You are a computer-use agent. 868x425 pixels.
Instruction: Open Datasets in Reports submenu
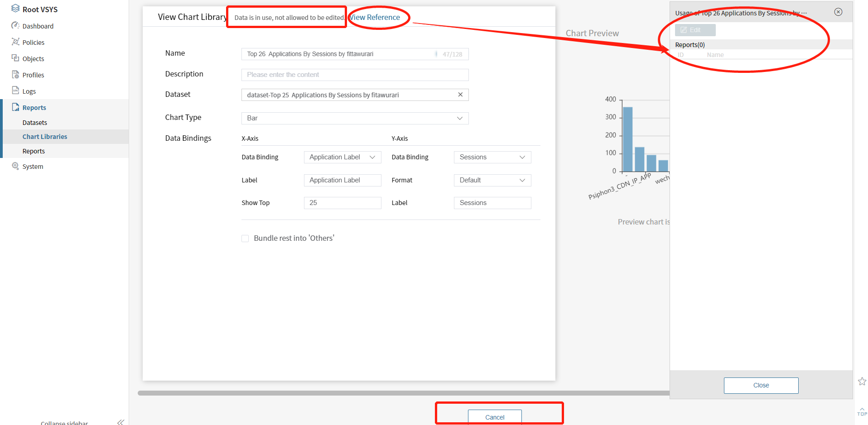pyautogui.click(x=35, y=123)
